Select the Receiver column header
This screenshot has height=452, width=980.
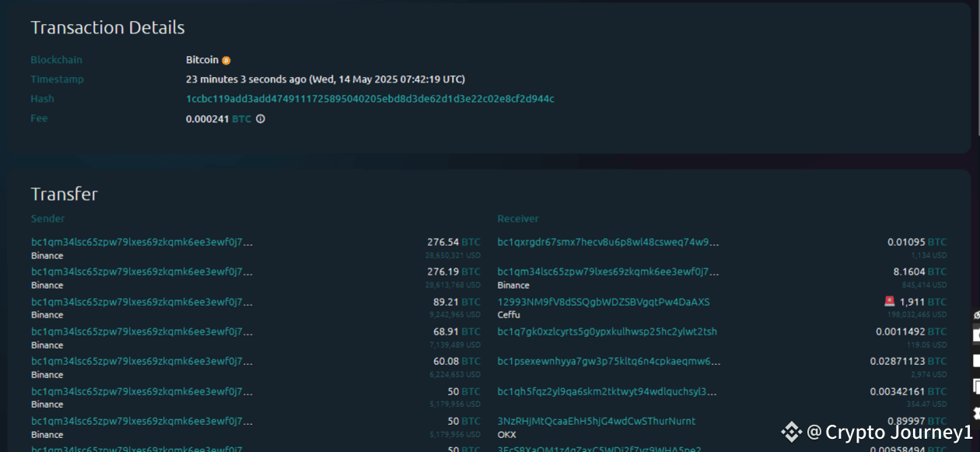[518, 219]
